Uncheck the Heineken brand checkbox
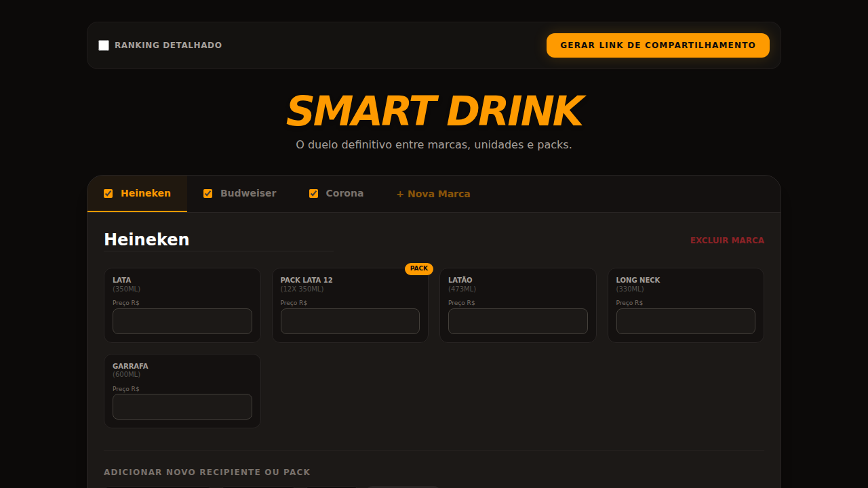Image resolution: width=868 pixels, height=488 pixels. point(108,193)
